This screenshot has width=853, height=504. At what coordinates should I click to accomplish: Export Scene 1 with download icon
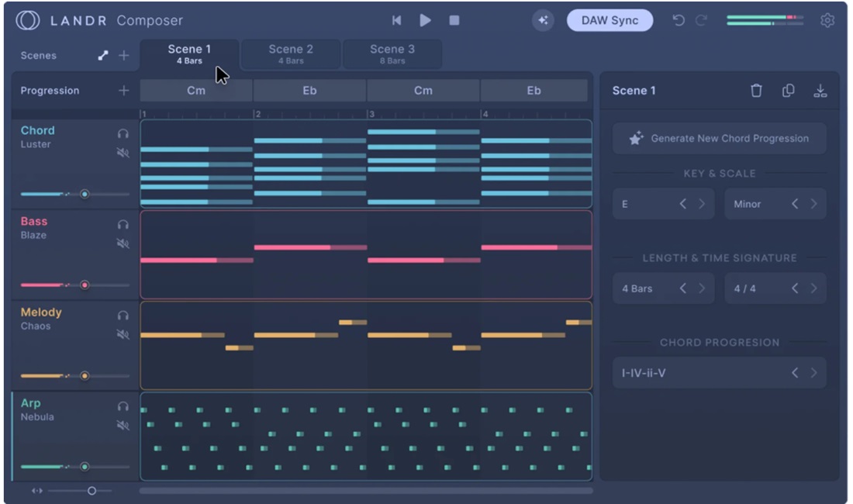(820, 91)
